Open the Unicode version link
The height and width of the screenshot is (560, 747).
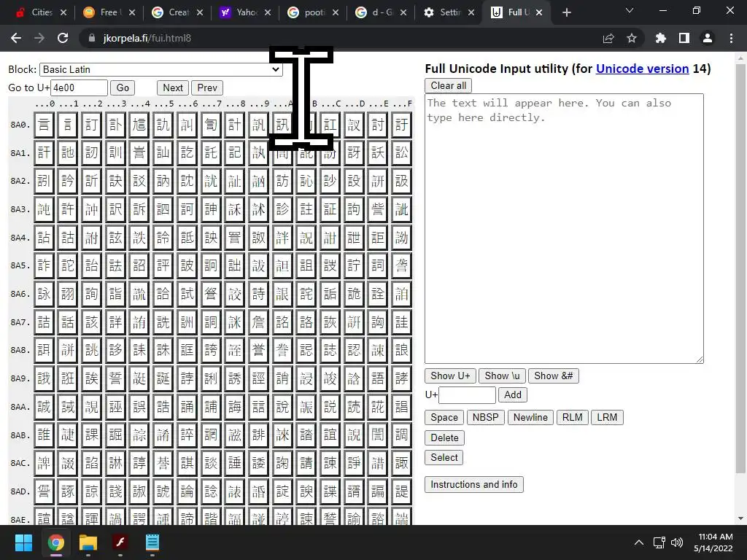(x=642, y=69)
